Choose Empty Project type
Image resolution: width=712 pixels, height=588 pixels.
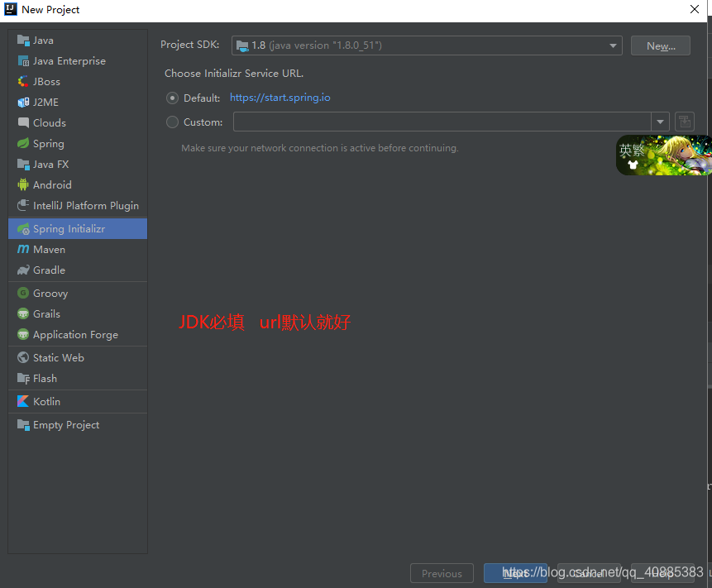point(78,425)
